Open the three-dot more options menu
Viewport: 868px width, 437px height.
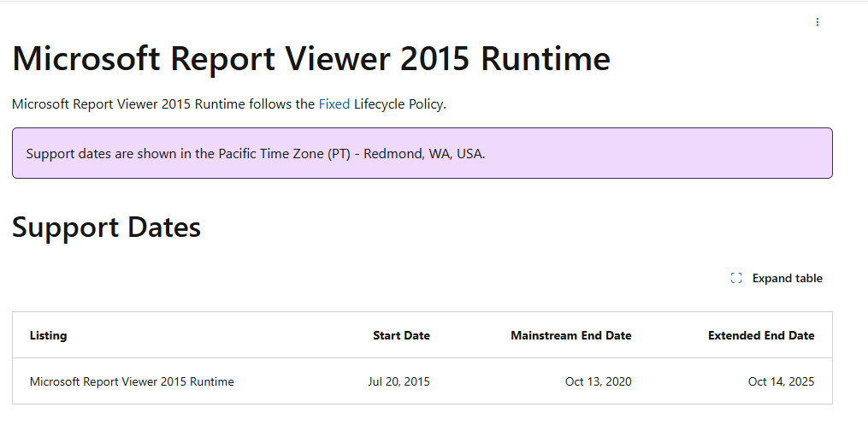tap(817, 22)
